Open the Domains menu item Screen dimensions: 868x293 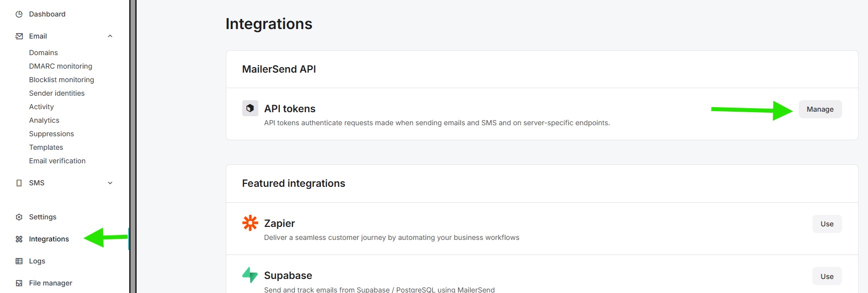click(x=44, y=53)
